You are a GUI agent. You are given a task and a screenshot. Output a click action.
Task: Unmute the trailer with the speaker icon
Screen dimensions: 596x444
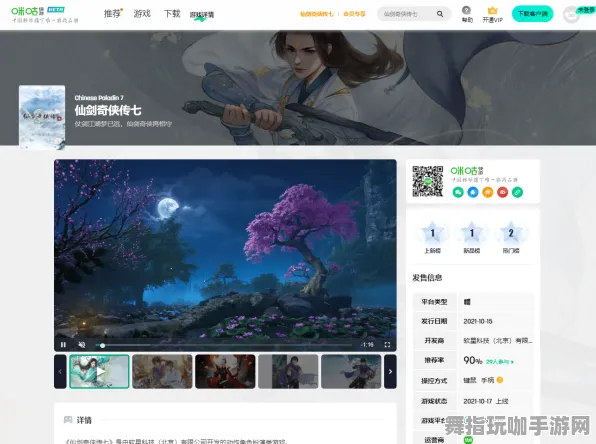pyautogui.click(x=82, y=345)
